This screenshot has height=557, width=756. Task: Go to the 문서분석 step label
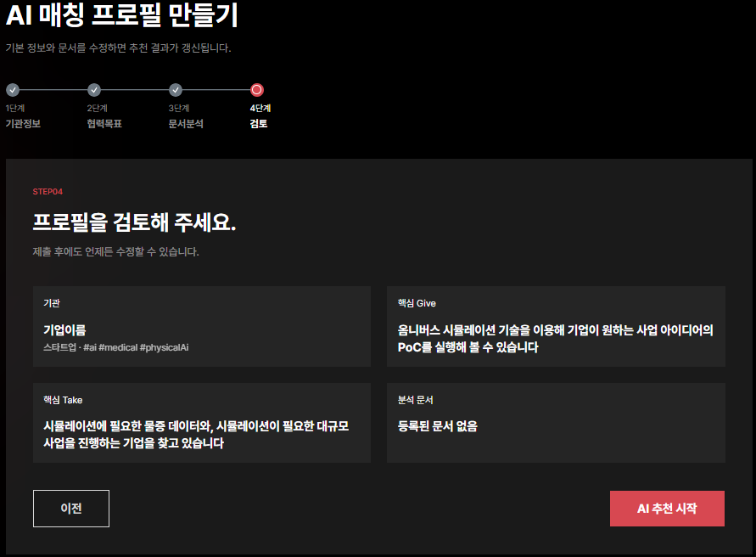pos(186,124)
